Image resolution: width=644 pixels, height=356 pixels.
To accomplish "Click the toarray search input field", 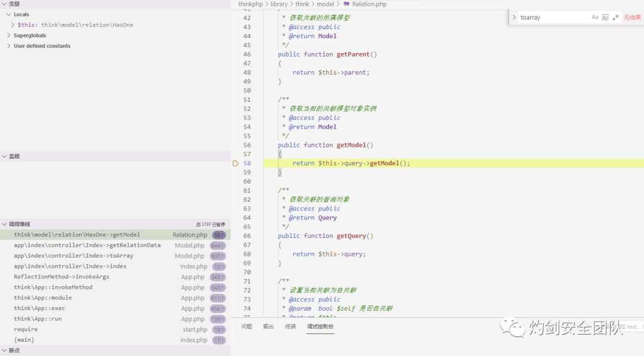I will (552, 17).
